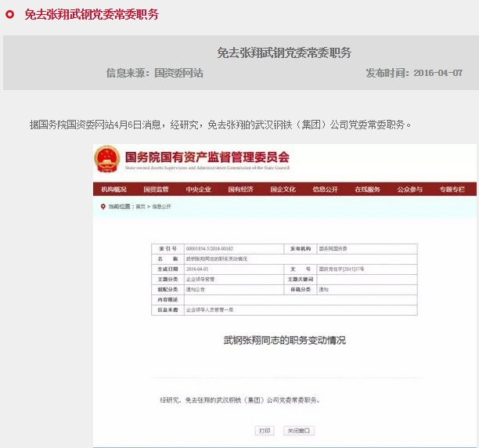Image resolution: width=479 pixels, height=448 pixels.
Task: Click the 国资委网站 source text
Action: [x=178, y=73]
